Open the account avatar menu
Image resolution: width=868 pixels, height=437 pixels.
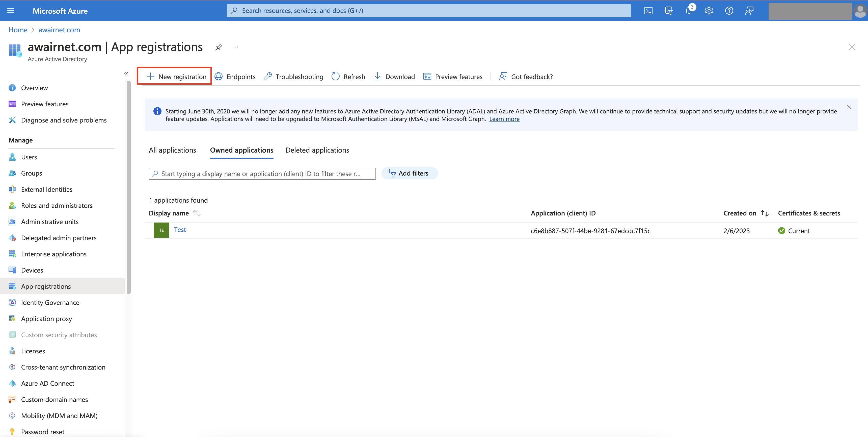[x=860, y=11]
